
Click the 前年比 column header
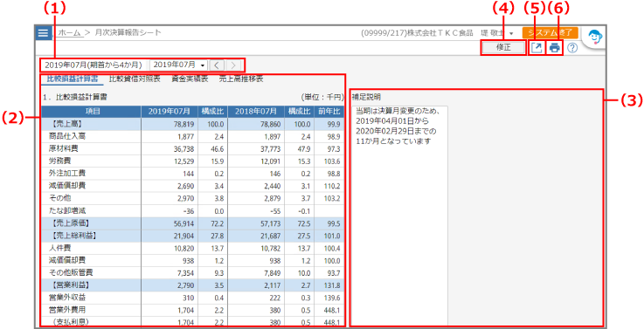pos(329,112)
